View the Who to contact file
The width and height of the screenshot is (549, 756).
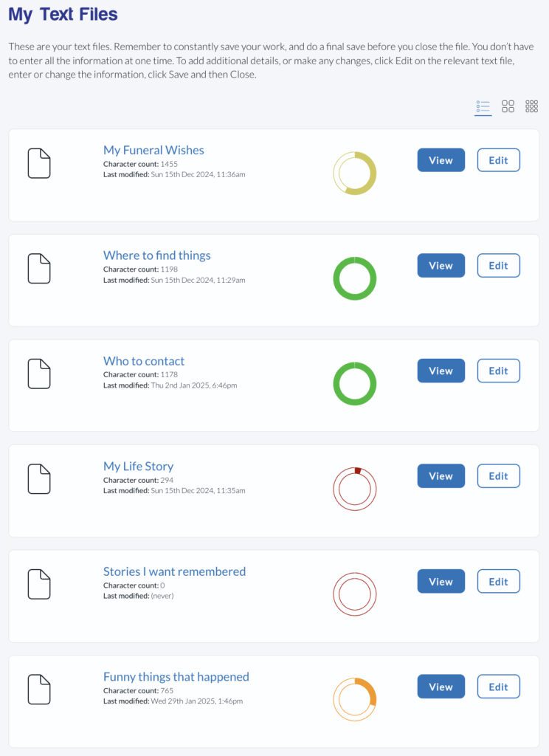(x=441, y=371)
